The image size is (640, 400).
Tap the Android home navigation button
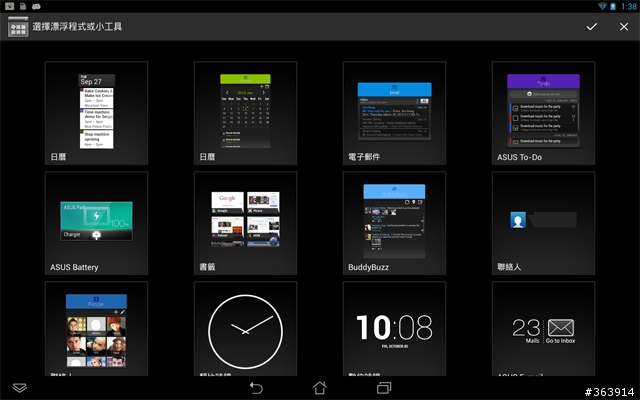point(320,387)
